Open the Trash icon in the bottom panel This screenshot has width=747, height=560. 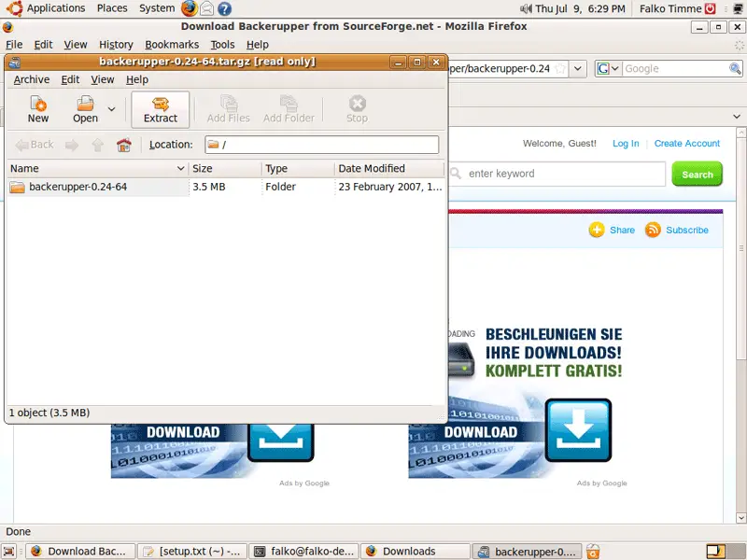(593, 552)
